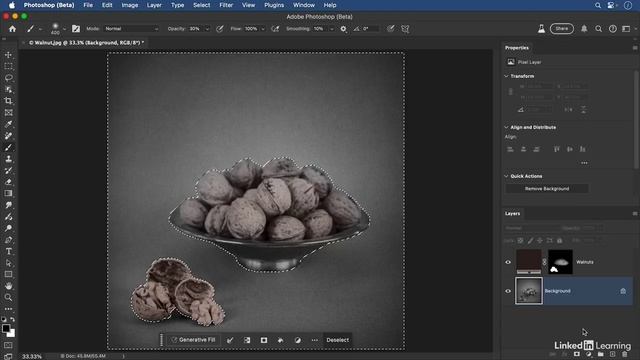Go to the Home screen
The width and height of the screenshot is (640, 360).
click(12, 29)
